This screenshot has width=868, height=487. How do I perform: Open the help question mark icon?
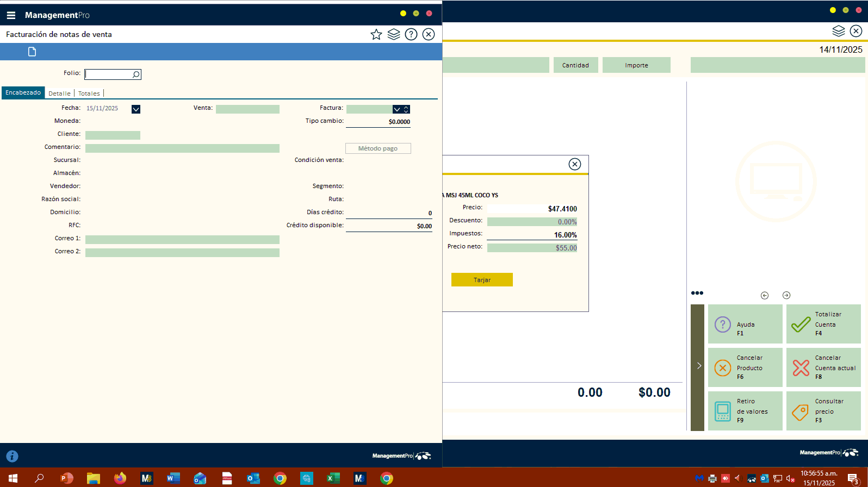tap(411, 35)
